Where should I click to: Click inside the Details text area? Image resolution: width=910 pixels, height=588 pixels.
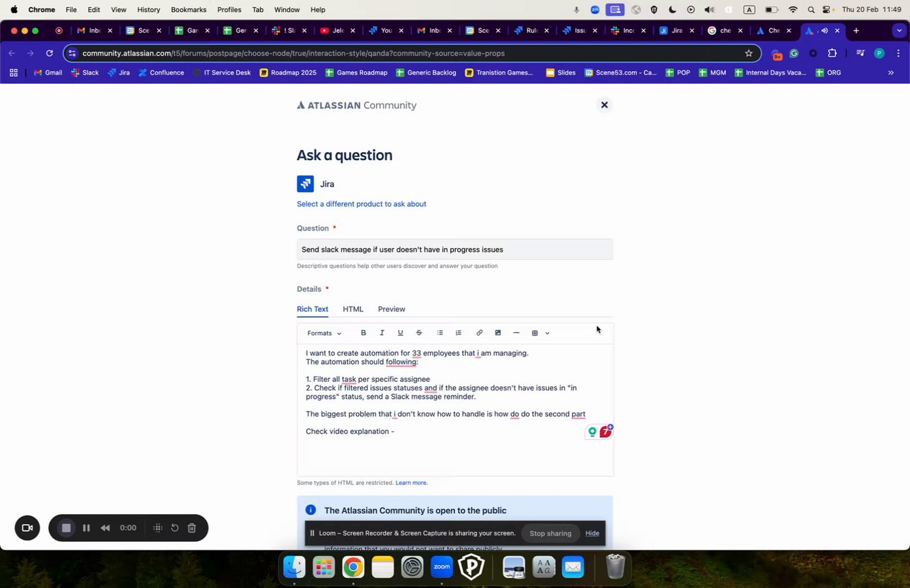pyautogui.click(x=455, y=410)
